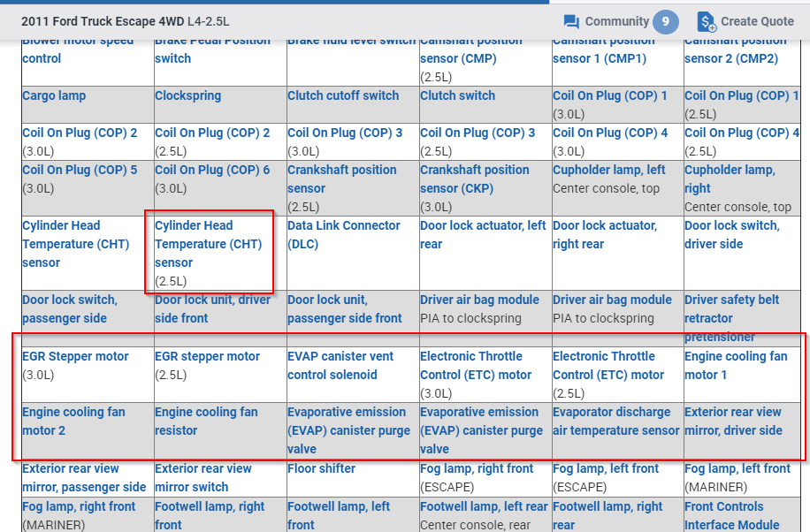The height and width of the screenshot is (532, 810).
Task: Open Crankshaft position sensor 2.5L link
Action: click(x=342, y=179)
